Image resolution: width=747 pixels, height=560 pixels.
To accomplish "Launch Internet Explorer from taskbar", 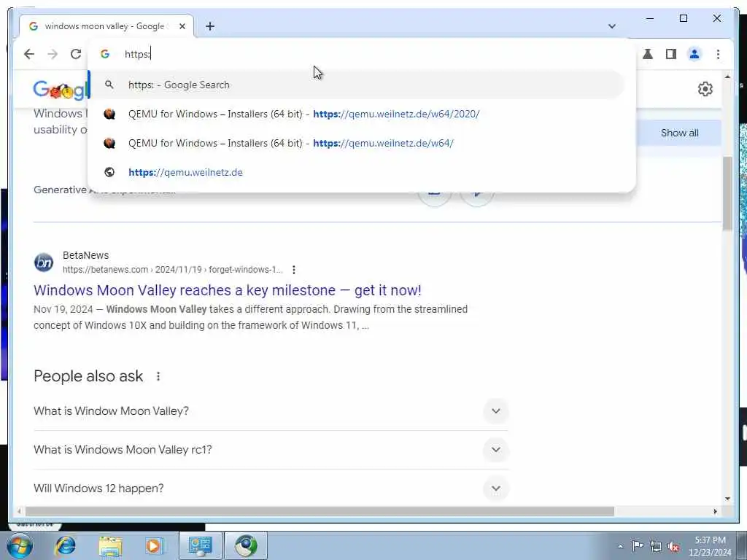I will pos(65,545).
